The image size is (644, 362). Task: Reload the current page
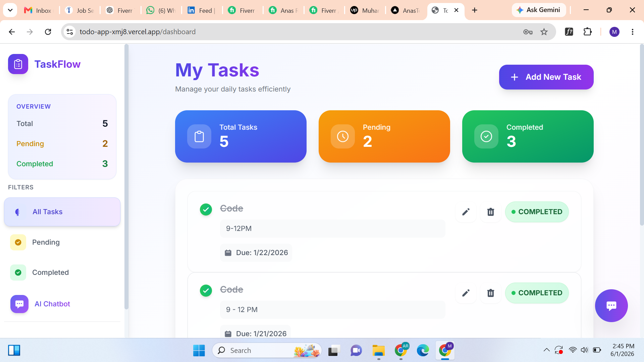pos(48,32)
